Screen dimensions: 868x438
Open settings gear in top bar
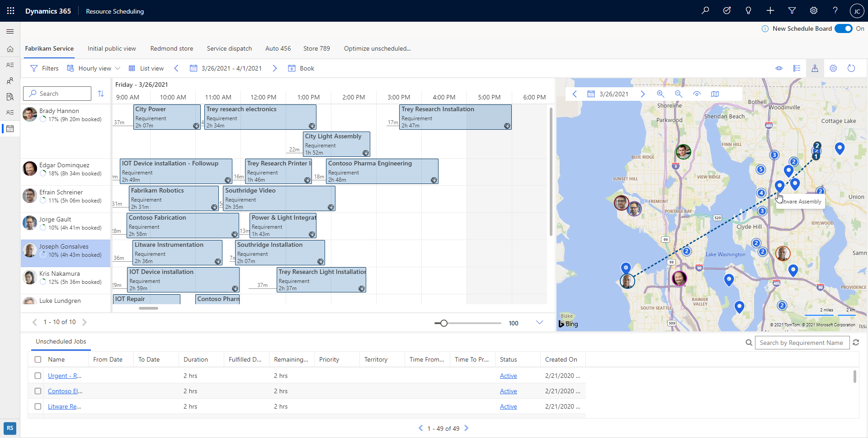pyautogui.click(x=814, y=11)
